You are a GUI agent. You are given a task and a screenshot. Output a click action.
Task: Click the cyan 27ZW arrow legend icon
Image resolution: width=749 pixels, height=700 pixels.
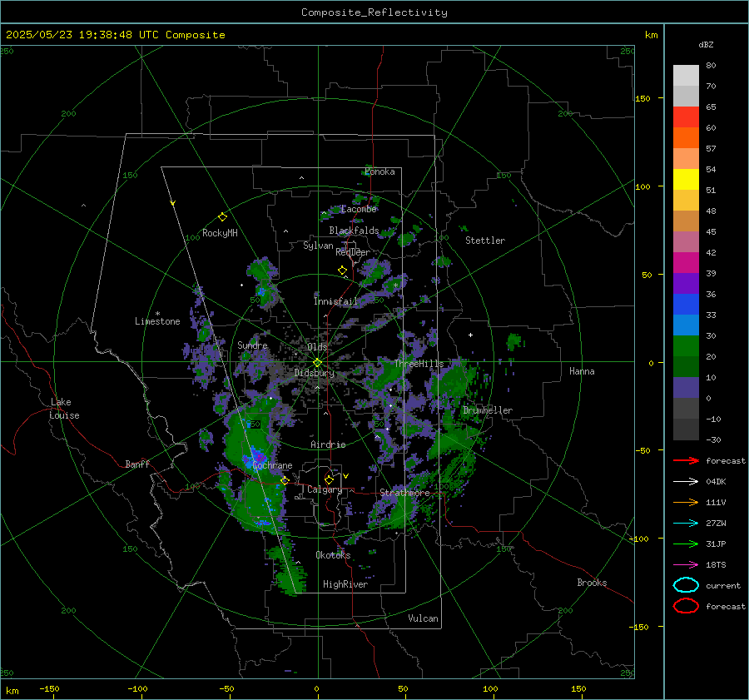point(686,524)
